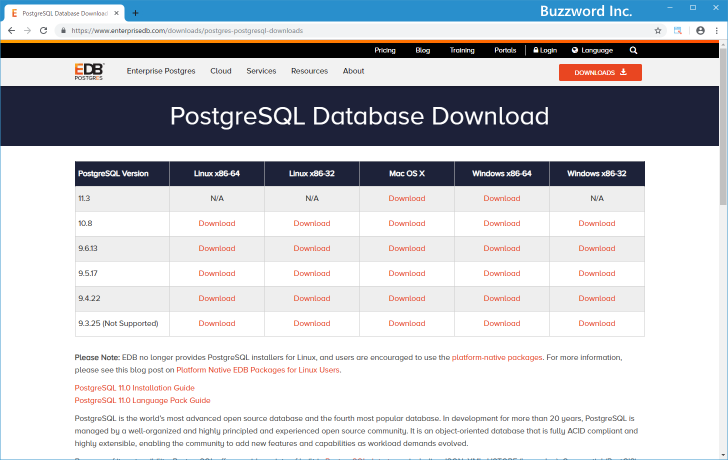Open the Language selector
This screenshot has width=728, height=460.
[x=592, y=50]
